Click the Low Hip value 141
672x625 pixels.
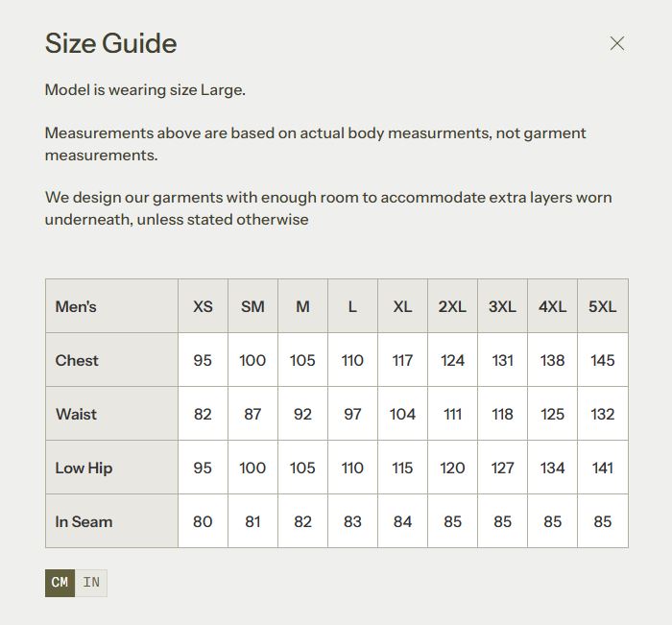[602, 469]
